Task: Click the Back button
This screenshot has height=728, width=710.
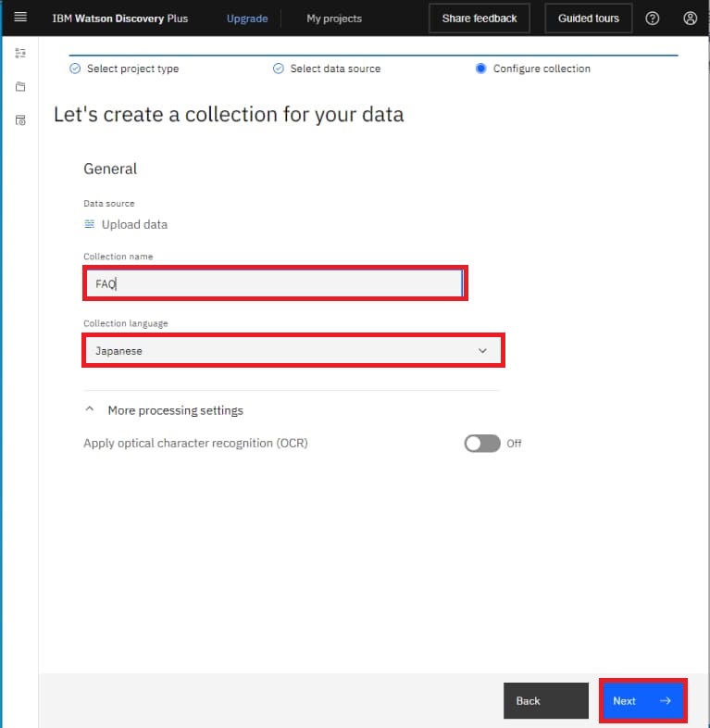Action: [546, 700]
